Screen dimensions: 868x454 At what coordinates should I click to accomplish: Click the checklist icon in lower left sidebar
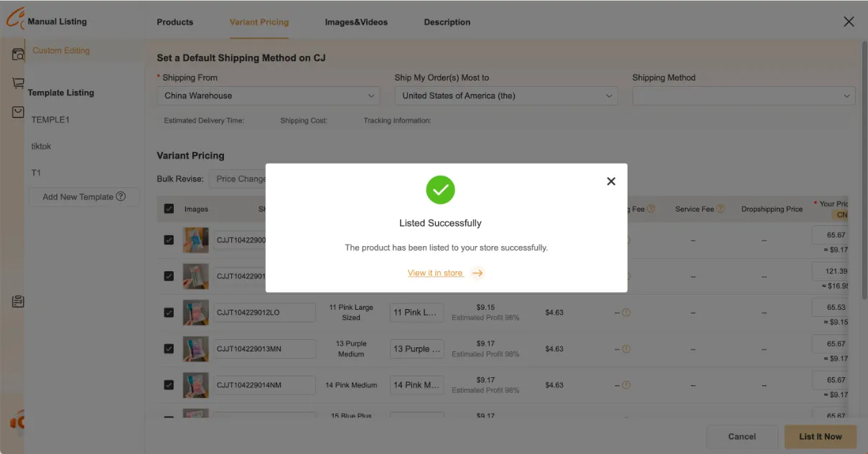[18, 302]
